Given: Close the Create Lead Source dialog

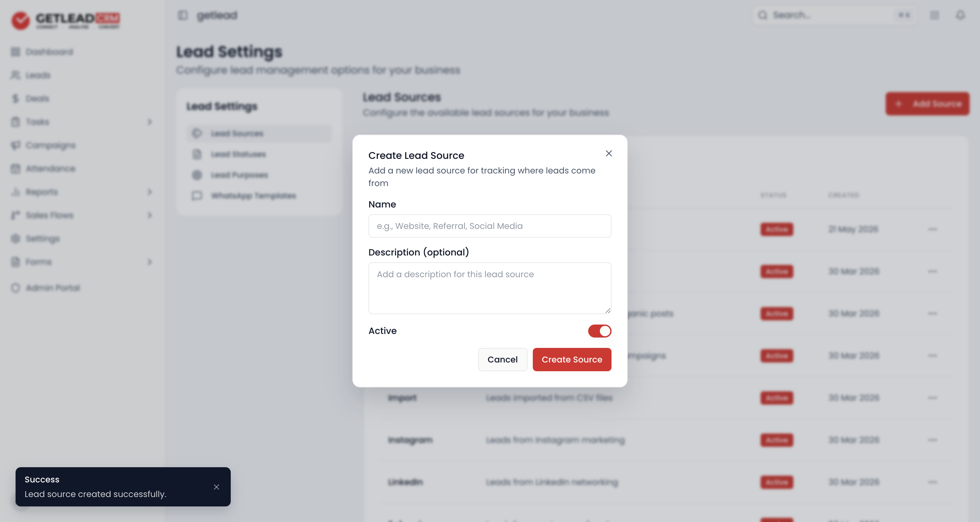Looking at the screenshot, I should click(609, 153).
